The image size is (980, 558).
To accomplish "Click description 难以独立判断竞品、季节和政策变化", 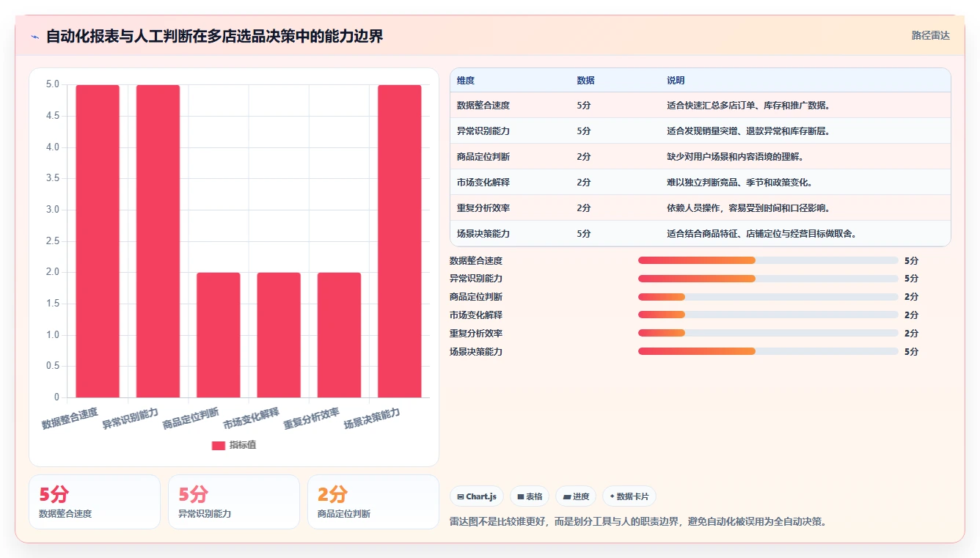I will coord(740,183).
